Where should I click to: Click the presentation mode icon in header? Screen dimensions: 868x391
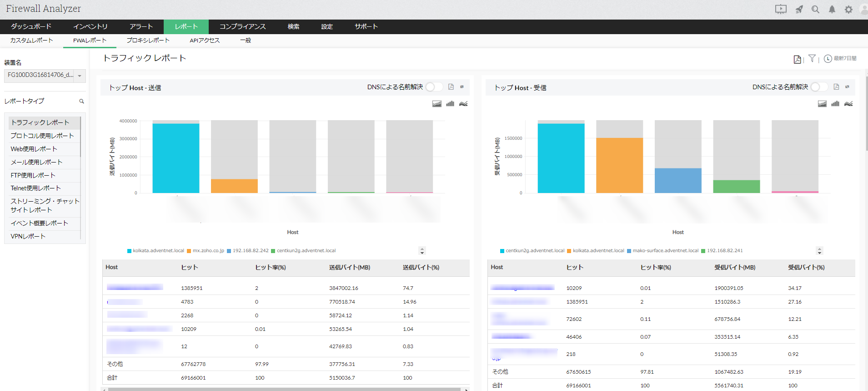(x=780, y=9)
